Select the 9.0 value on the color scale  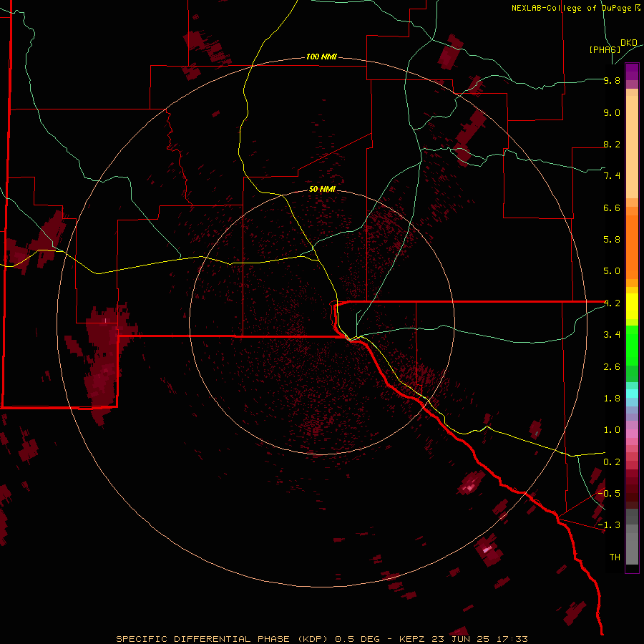pos(612,112)
